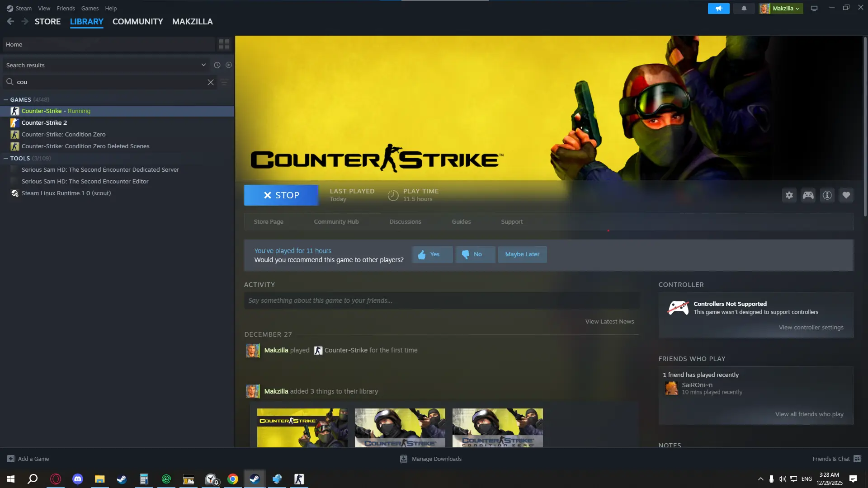Click the Add a Game button

[28, 459]
